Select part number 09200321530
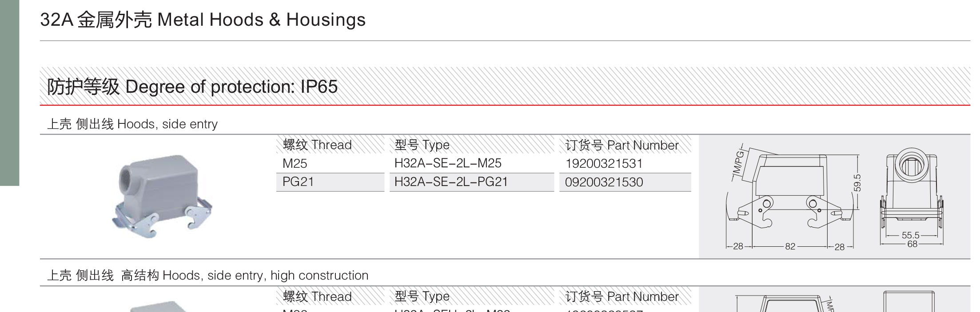The height and width of the screenshot is (312, 980). tap(604, 182)
